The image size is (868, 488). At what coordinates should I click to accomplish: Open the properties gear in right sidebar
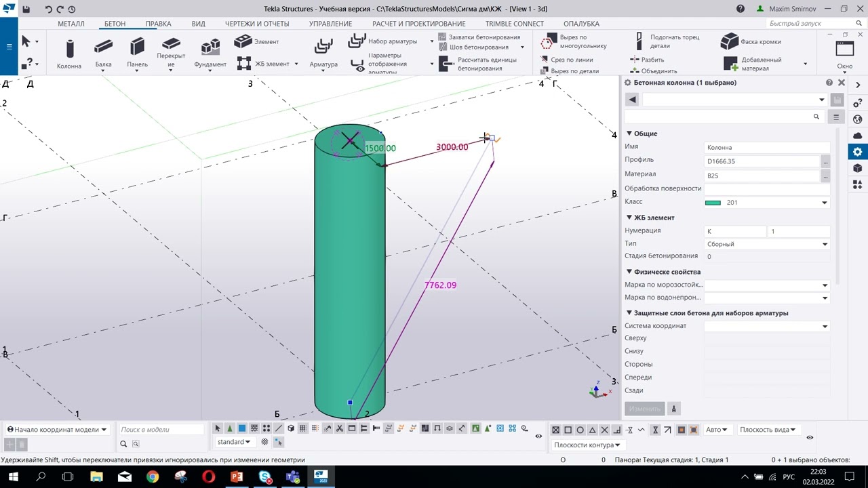pyautogui.click(x=857, y=152)
